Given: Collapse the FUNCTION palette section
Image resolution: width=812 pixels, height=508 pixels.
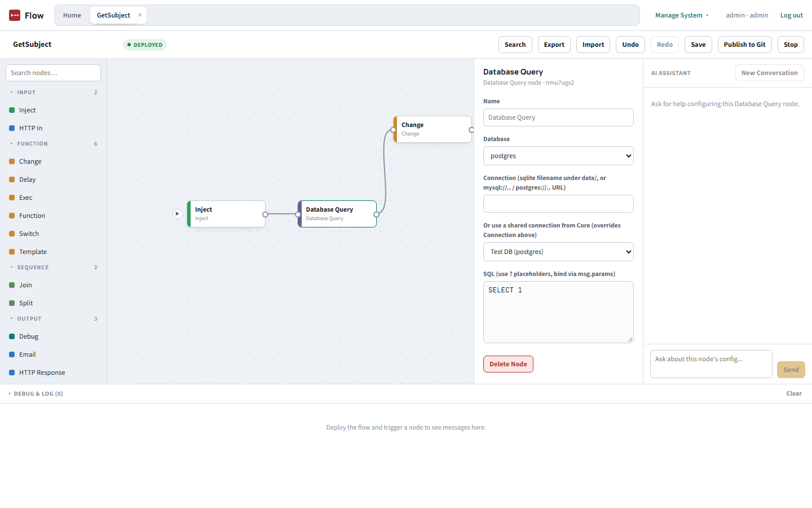Looking at the screenshot, I should coord(53,144).
